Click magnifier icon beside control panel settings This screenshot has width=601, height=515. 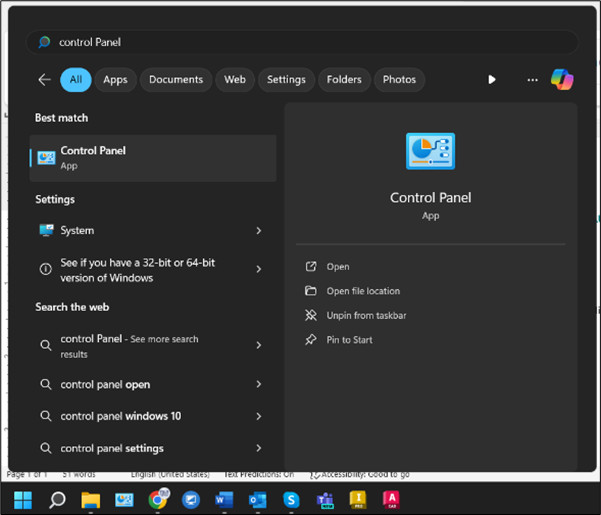click(x=46, y=448)
